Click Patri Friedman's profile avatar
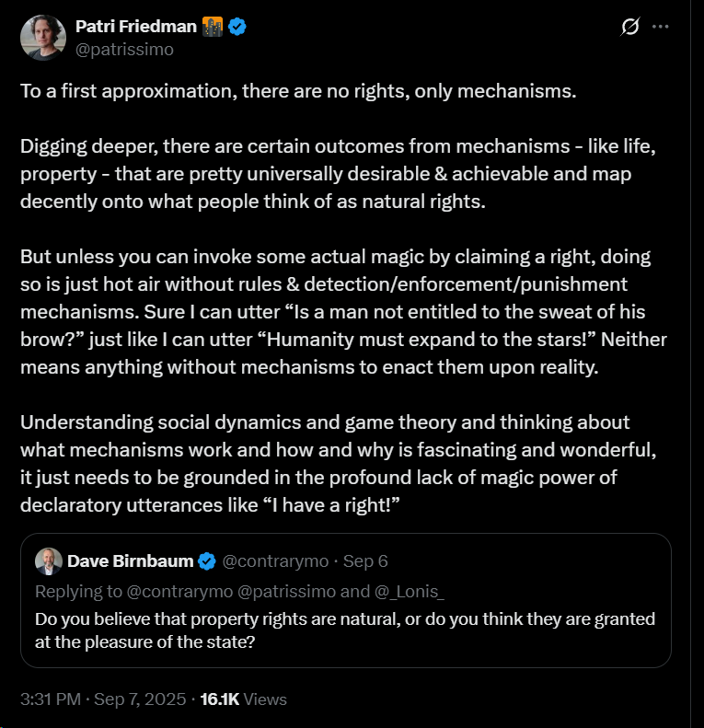The image size is (704, 728). [x=43, y=38]
